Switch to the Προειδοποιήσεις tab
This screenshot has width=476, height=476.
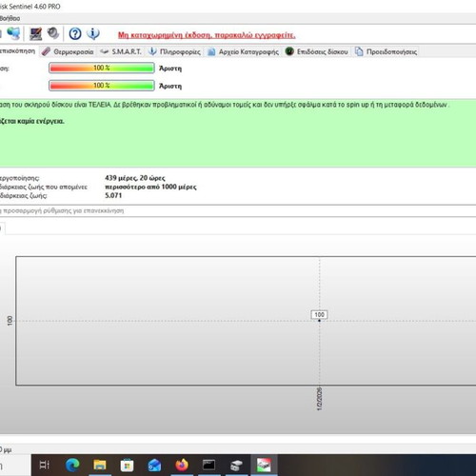(386, 51)
